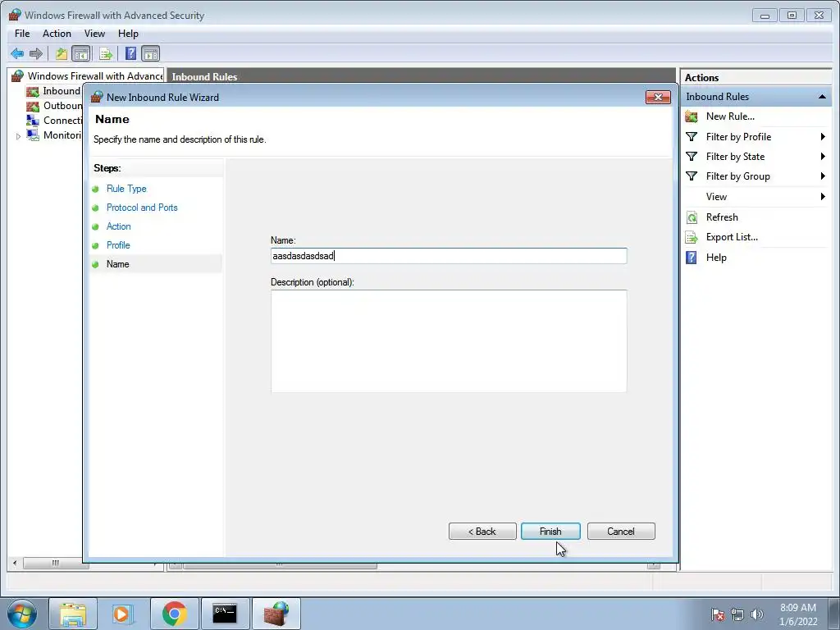Image resolution: width=840 pixels, height=630 pixels.
Task: Click the Export List toolbar icon
Action: (x=106, y=53)
